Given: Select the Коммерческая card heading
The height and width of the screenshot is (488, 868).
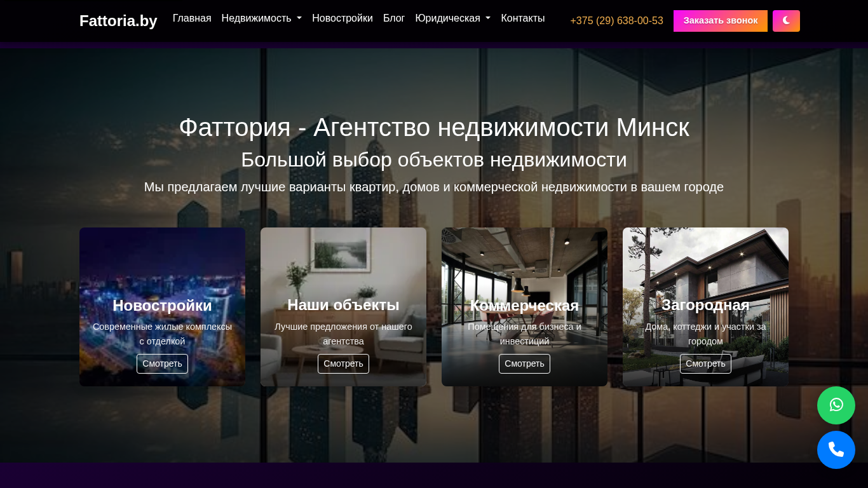Looking at the screenshot, I should coord(524,306).
